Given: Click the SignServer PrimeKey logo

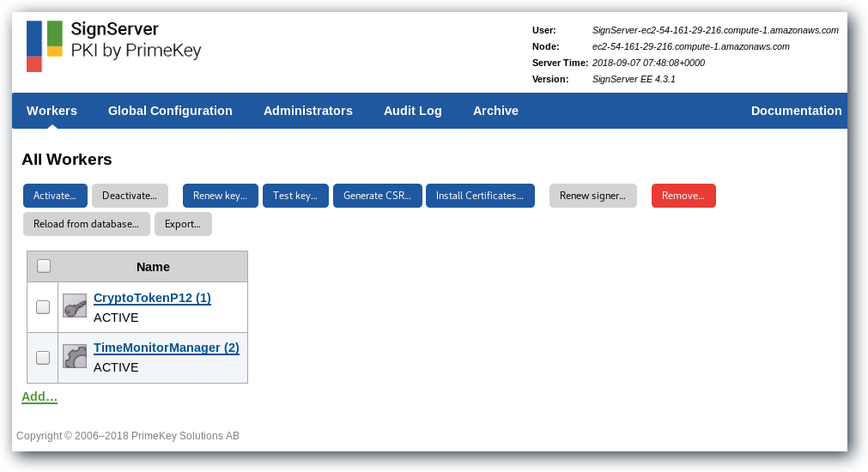Looking at the screenshot, I should click(113, 45).
